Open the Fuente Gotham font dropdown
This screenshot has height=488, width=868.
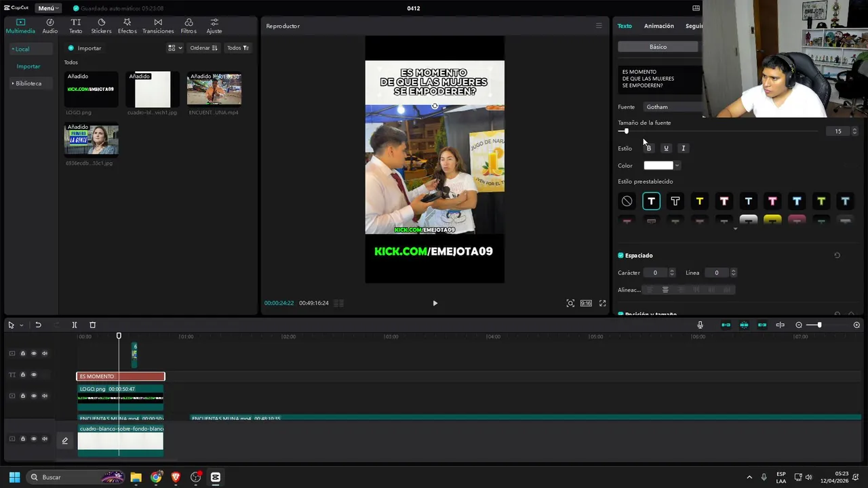[671, 107]
